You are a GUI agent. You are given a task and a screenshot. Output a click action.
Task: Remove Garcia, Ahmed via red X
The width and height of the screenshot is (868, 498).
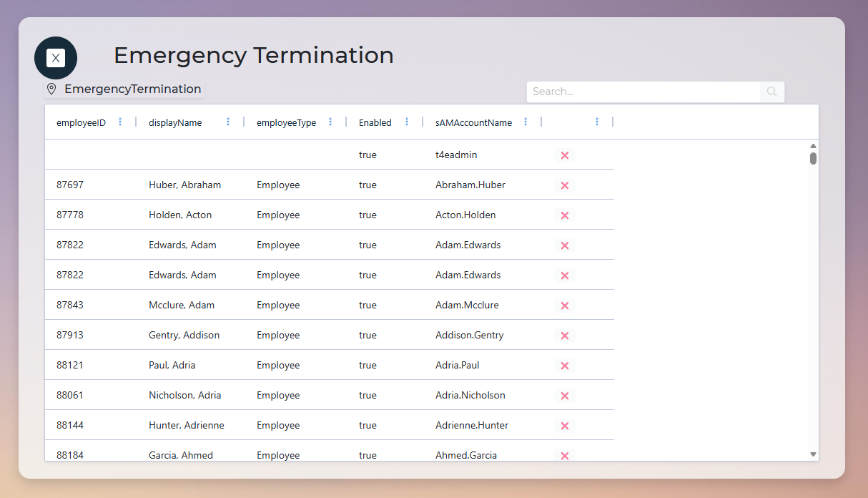coord(564,455)
